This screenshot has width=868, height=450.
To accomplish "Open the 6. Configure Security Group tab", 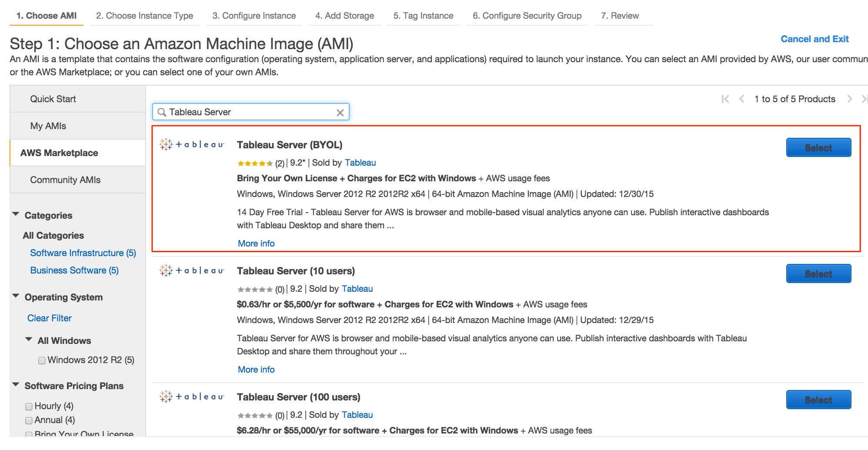I will 527,16.
